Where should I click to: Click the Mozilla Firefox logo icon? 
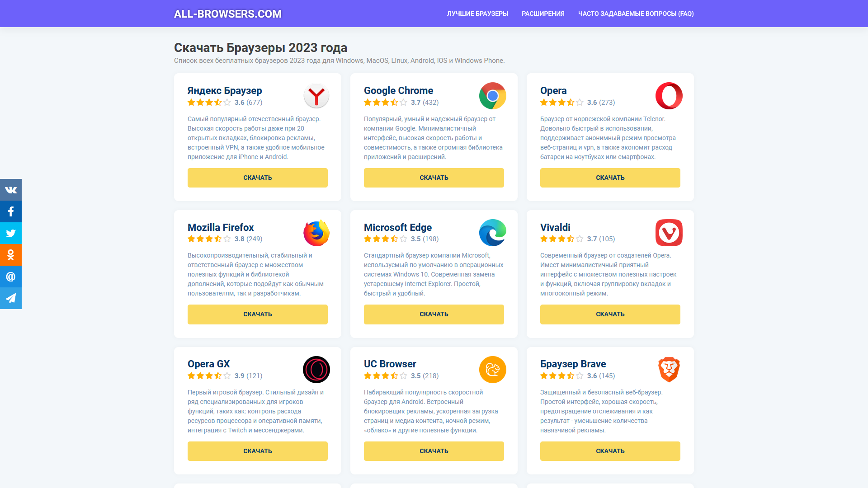316,233
